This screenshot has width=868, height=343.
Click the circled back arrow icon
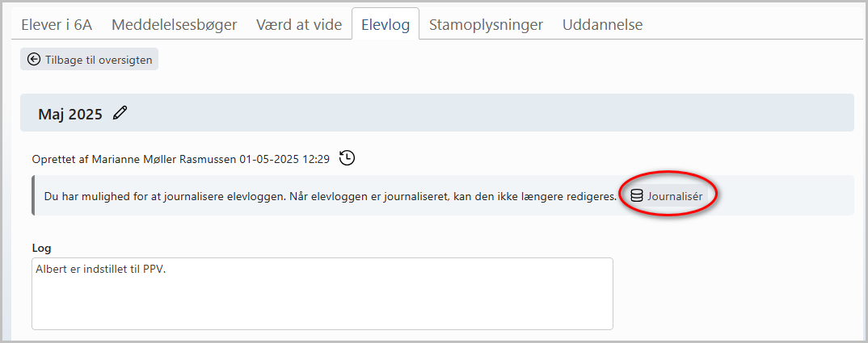[34, 60]
